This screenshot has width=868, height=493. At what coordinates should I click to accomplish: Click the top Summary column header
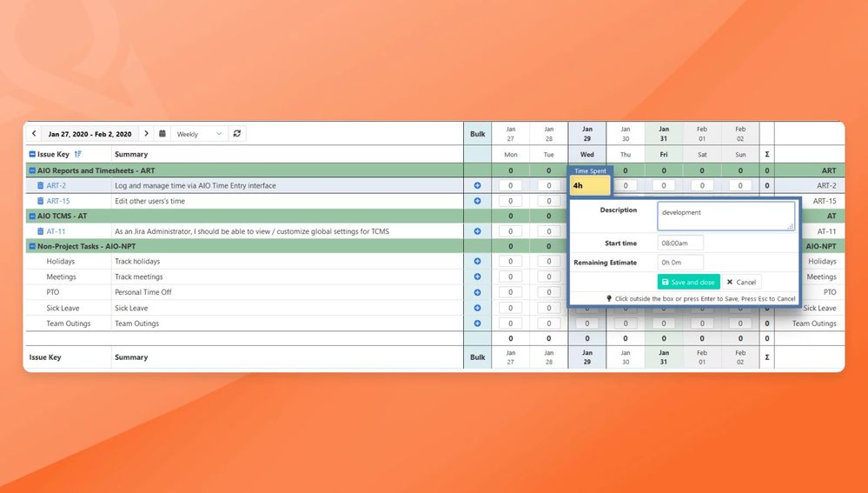click(131, 154)
